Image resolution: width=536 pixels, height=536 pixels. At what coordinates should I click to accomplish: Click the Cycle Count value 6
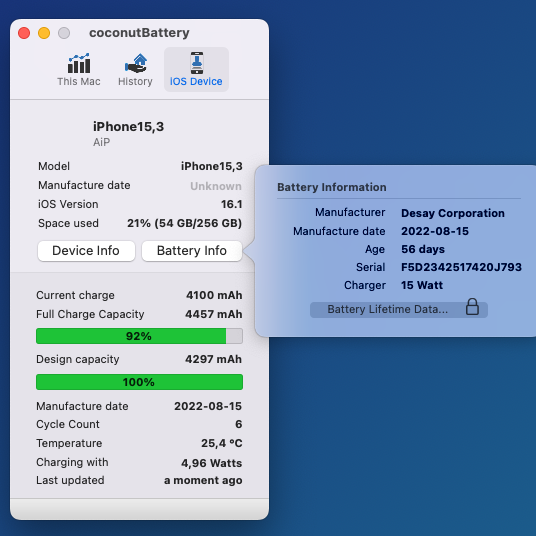[239, 424]
